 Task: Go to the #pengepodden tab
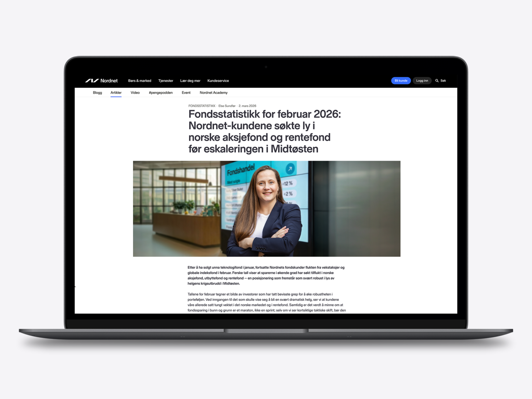point(161,93)
